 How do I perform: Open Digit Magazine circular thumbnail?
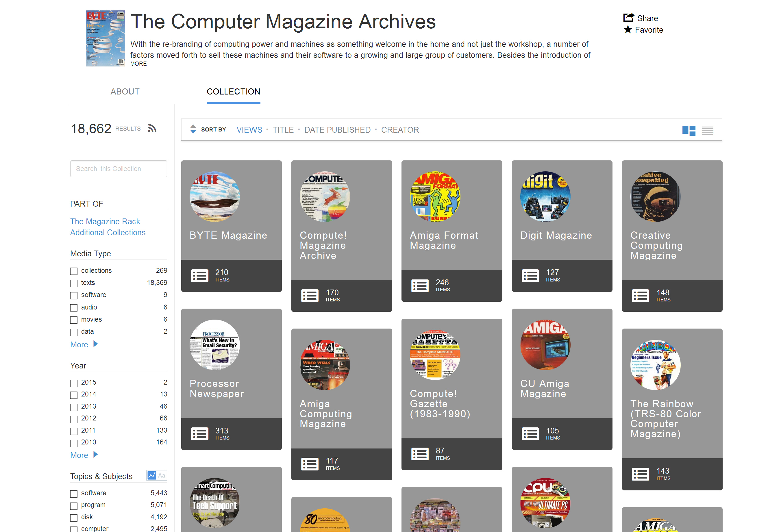pyautogui.click(x=545, y=196)
